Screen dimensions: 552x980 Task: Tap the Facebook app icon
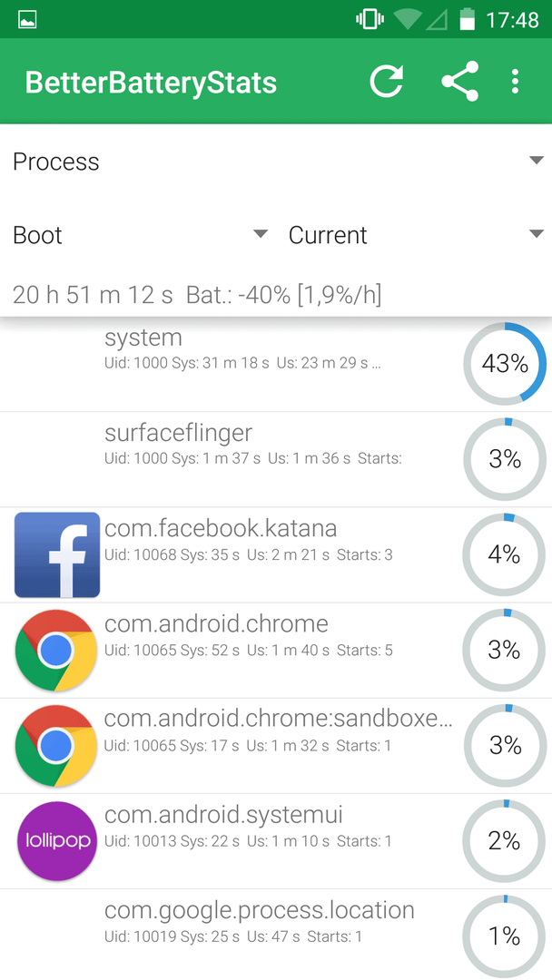point(57,555)
